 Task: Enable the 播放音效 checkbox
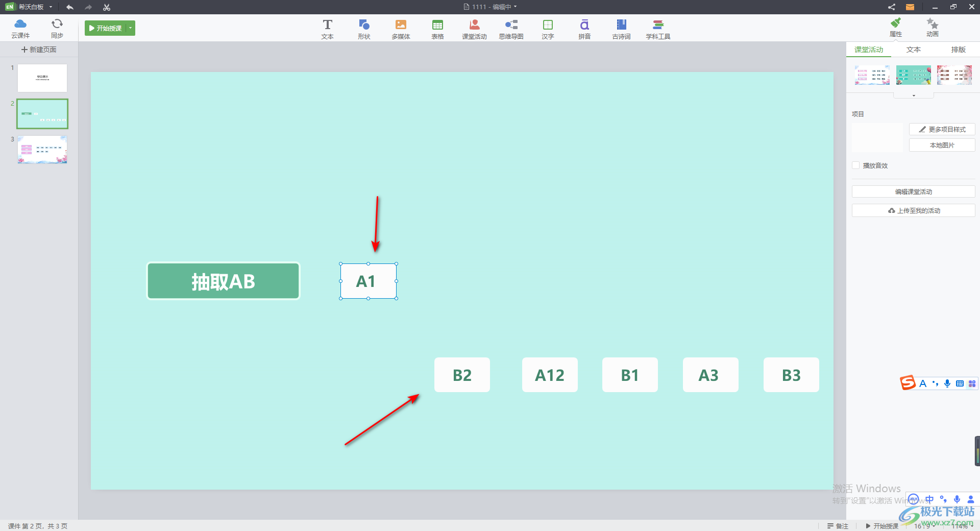[x=856, y=165]
